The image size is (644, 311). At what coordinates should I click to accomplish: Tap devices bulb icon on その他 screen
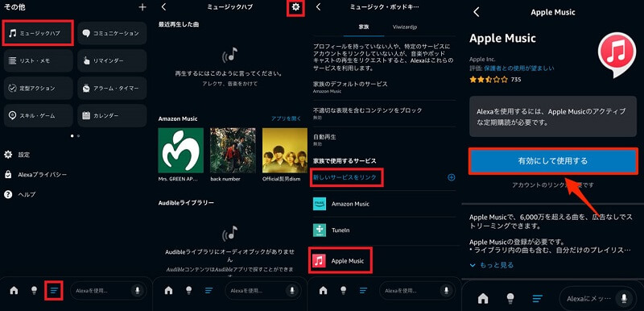[x=35, y=291]
